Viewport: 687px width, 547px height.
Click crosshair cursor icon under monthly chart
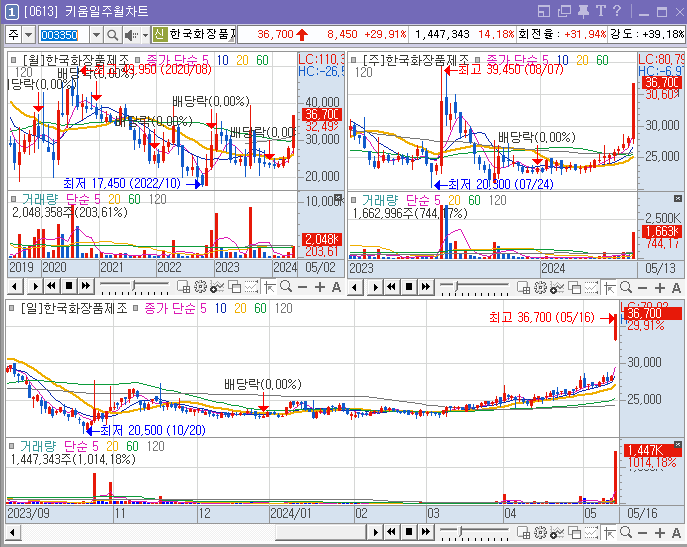click(x=269, y=288)
